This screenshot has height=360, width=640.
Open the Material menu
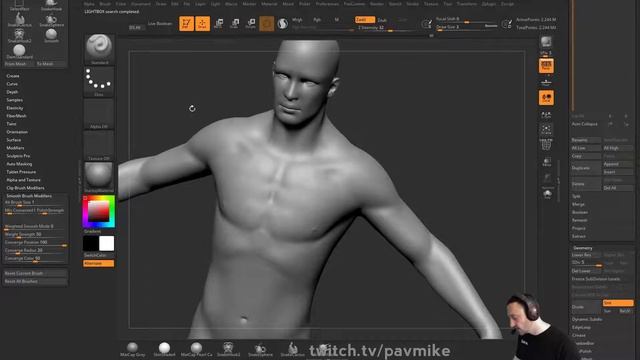269,4
